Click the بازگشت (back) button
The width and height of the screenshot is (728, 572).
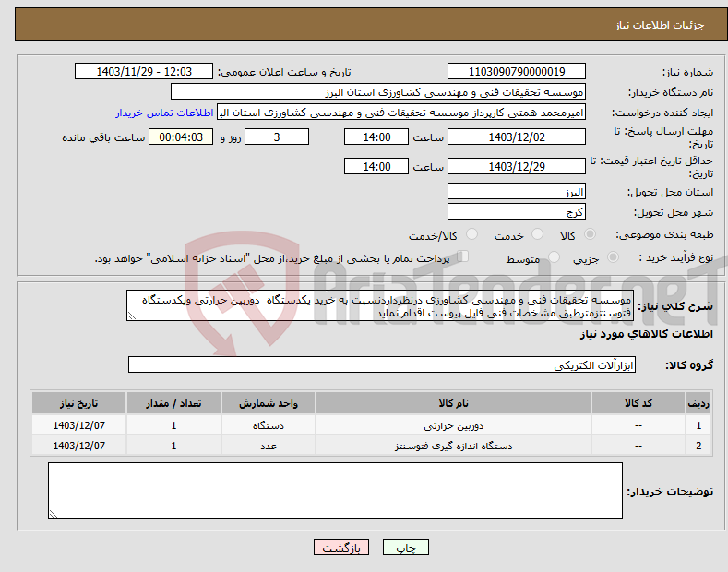pos(341,547)
